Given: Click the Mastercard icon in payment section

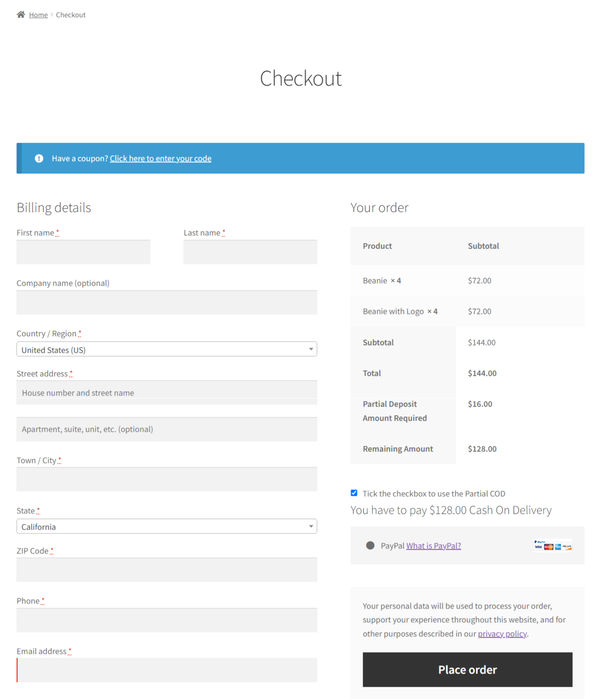Looking at the screenshot, I should pos(549,547).
